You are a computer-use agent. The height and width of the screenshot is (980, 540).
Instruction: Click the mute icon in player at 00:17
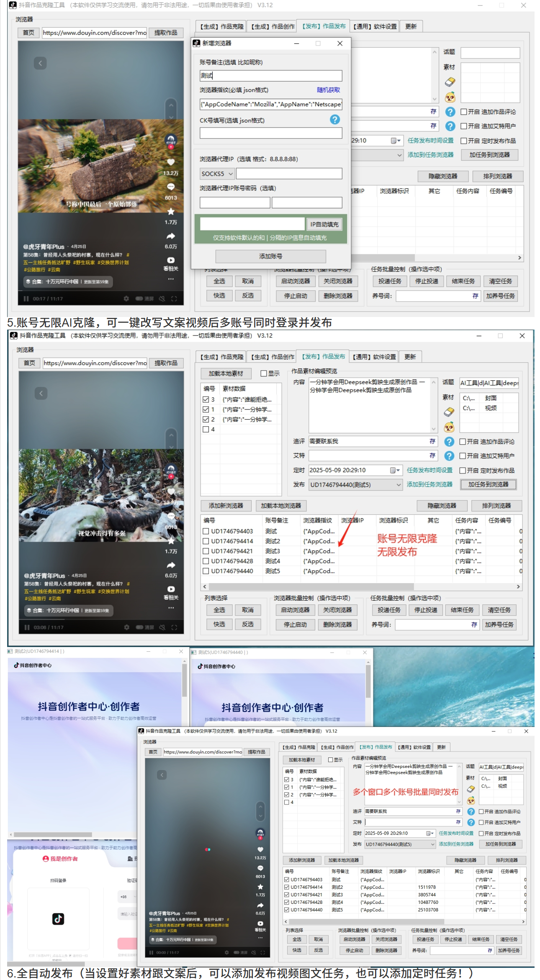pyautogui.click(x=162, y=299)
